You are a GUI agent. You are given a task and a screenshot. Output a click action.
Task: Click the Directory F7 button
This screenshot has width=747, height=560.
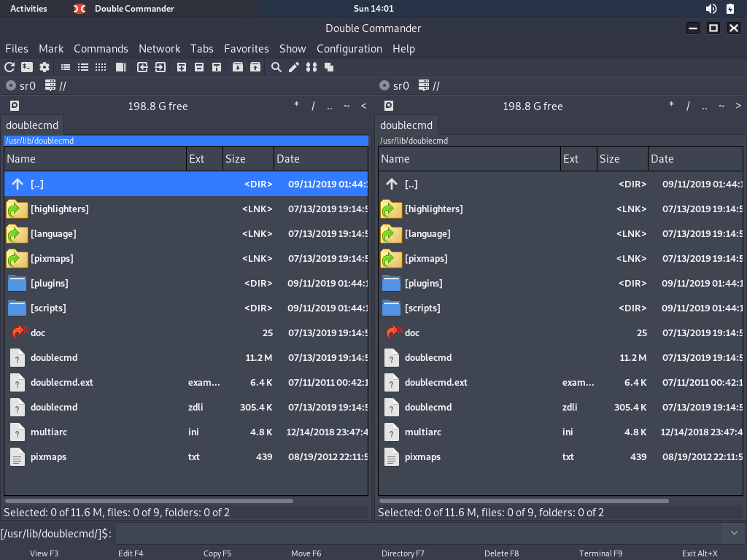click(403, 553)
